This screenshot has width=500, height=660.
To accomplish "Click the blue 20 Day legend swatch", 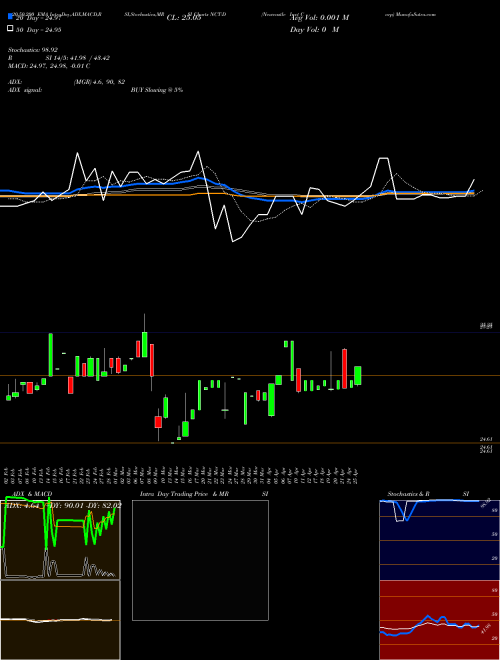I will pos(10,17).
